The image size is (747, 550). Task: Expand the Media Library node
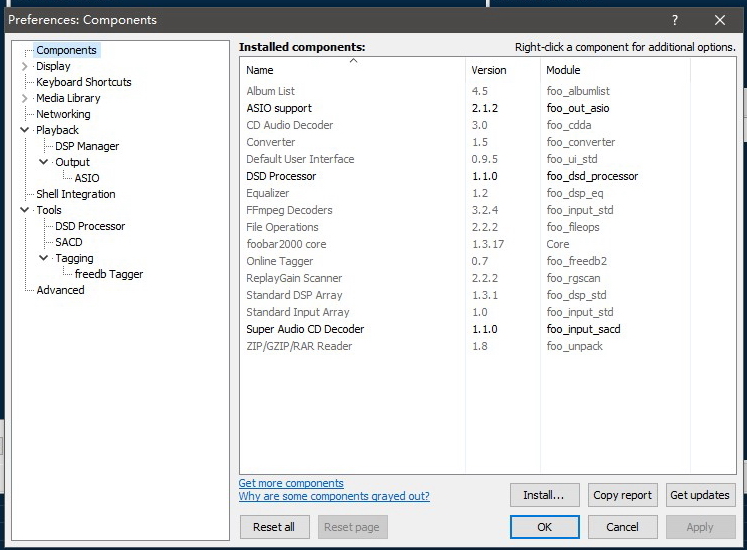[25, 98]
